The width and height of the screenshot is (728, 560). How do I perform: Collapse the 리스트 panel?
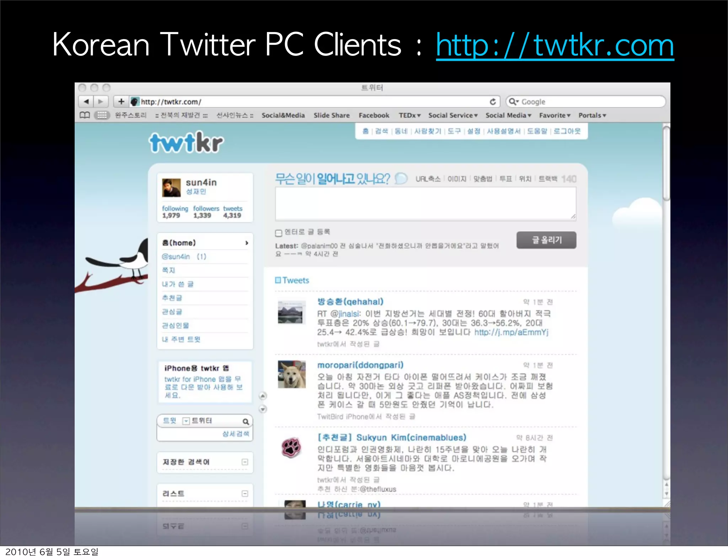click(245, 494)
